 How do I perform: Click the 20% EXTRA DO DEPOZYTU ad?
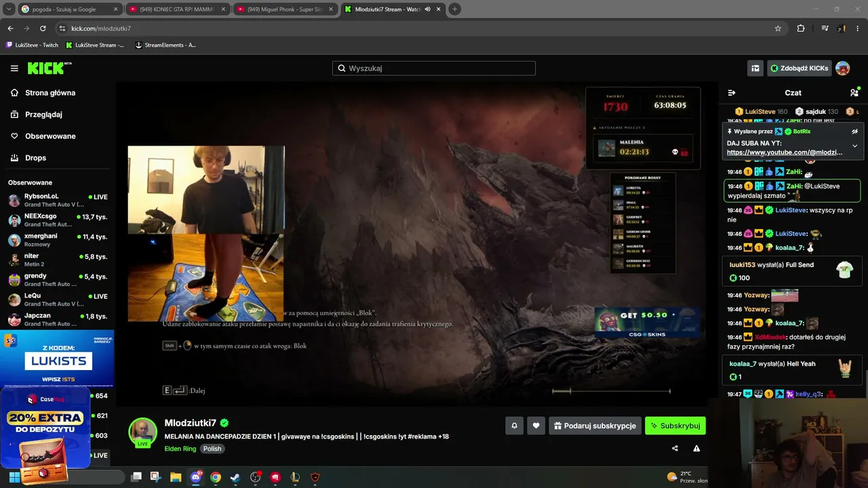45,428
